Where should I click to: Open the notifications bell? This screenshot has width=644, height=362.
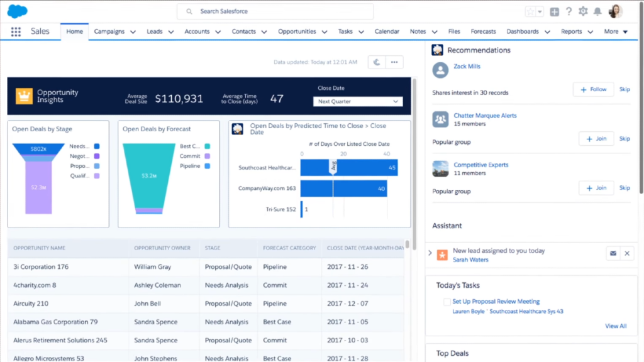pos(597,11)
